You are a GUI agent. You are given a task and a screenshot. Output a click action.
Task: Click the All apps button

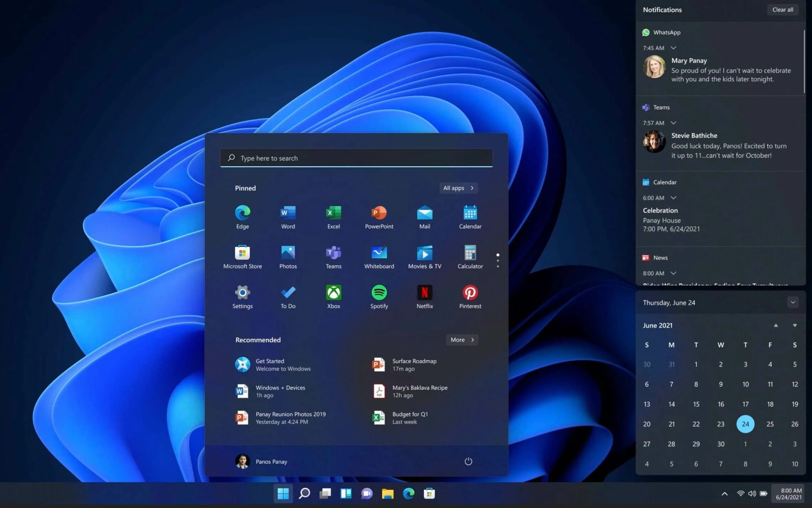[x=458, y=188]
